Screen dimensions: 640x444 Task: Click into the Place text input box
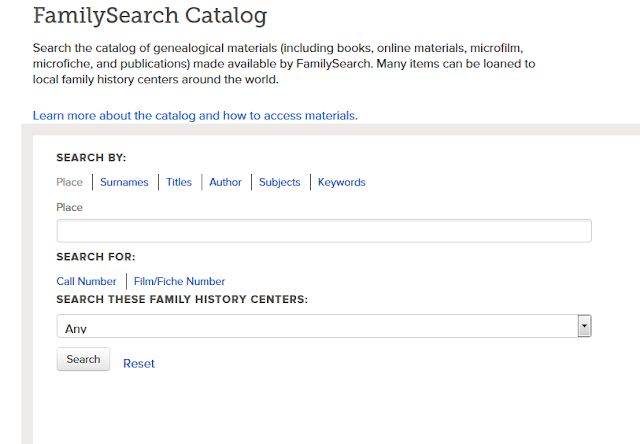pos(324,231)
